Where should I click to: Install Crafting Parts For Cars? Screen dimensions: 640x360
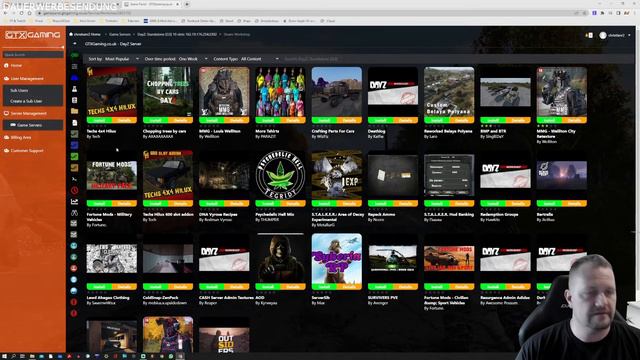[x=324, y=120]
